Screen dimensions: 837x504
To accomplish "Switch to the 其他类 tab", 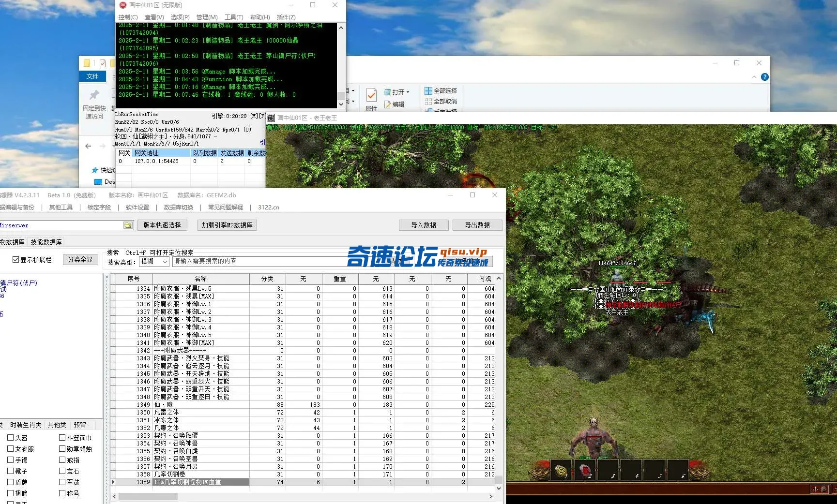I will (57, 425).
